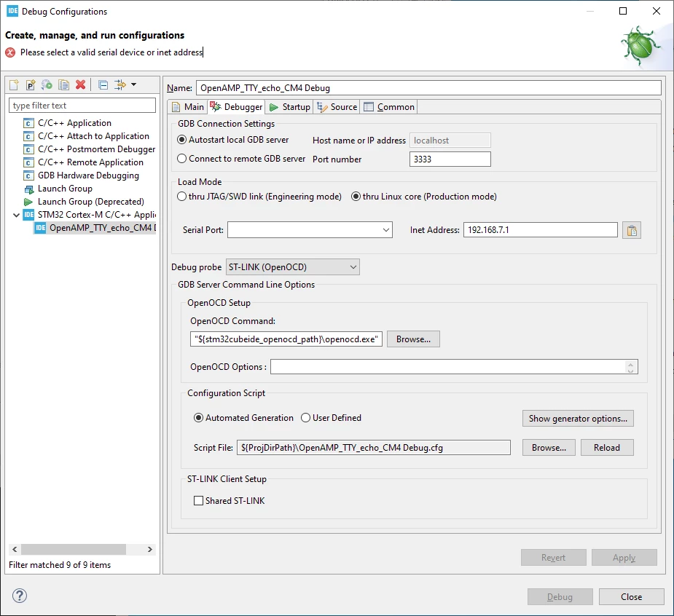The image size is (674, 616).
Task: Switch to the Debugger tab
Action: [x=236, y=107]
